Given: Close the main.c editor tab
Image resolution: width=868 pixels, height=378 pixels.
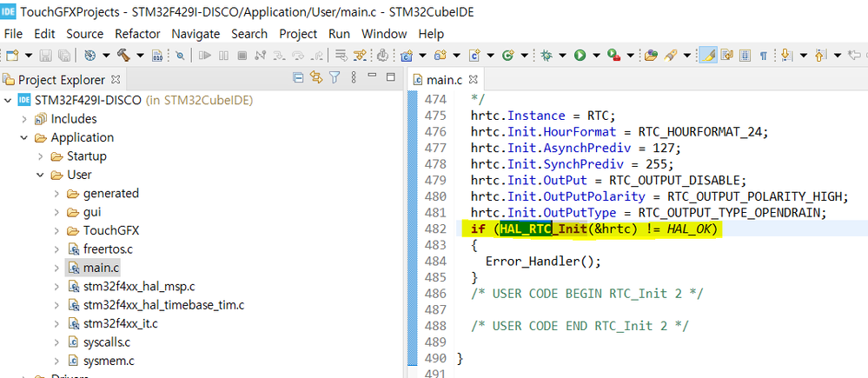Looking at the screenshot, I should tap(474, 79).
